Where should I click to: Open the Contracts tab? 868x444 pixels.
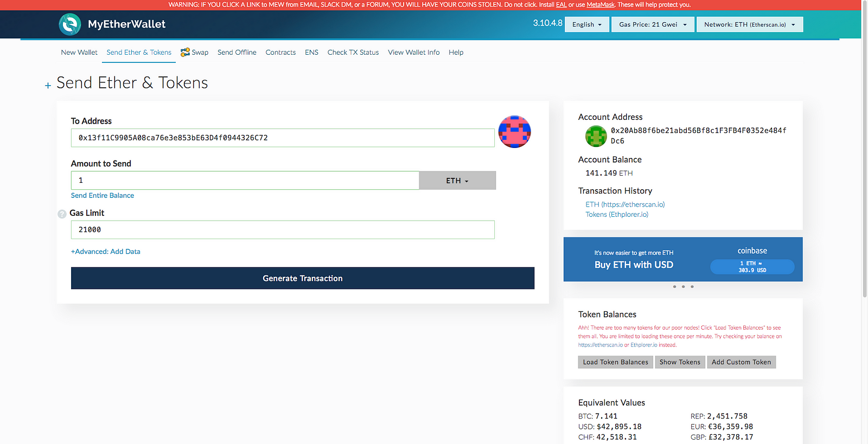[x=280, y=53]
